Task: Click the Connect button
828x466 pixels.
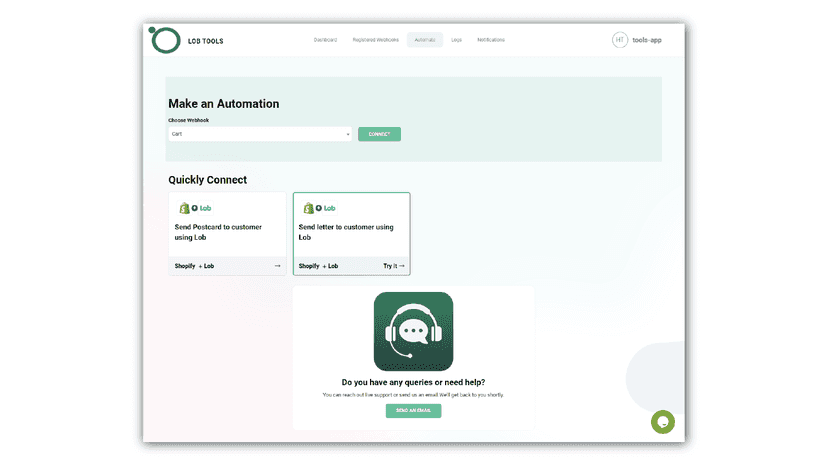Action: point(379,134)
